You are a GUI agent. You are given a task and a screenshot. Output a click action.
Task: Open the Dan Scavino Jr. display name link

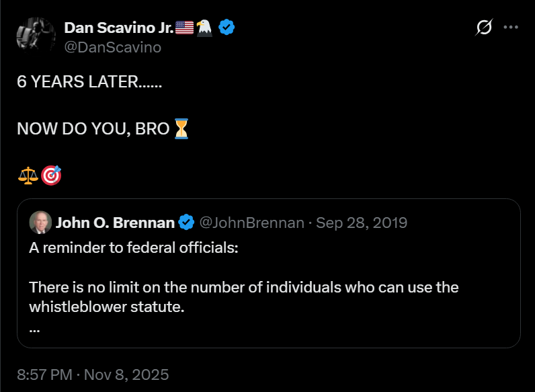118,28
